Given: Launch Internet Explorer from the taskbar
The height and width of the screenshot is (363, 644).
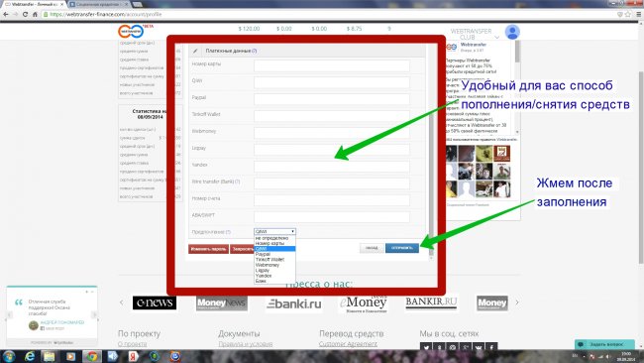Looking at the screenshot, I should (30, 356).
